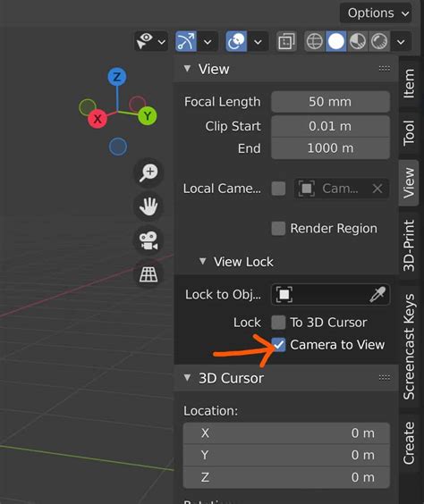Select the View sidebar tab
The height and width of the screenshot is (504, 424).
pyautogui.click(x=409, y=182)
